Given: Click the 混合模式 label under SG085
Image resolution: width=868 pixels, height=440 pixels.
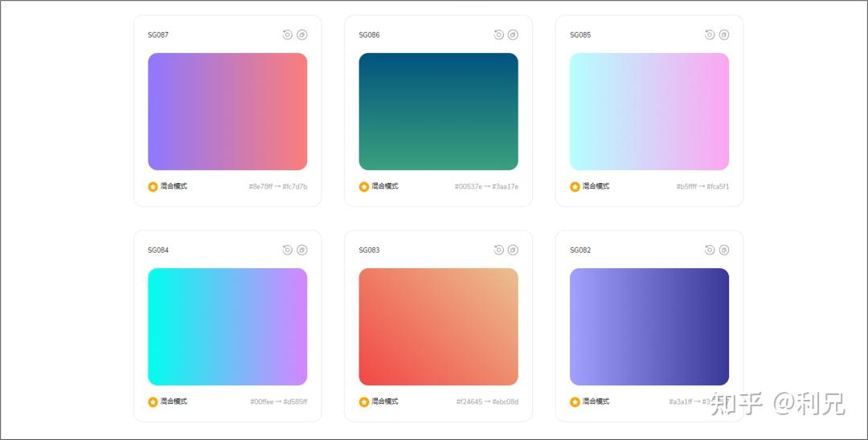Looking at the screenshot, I should tap(596, 186).
